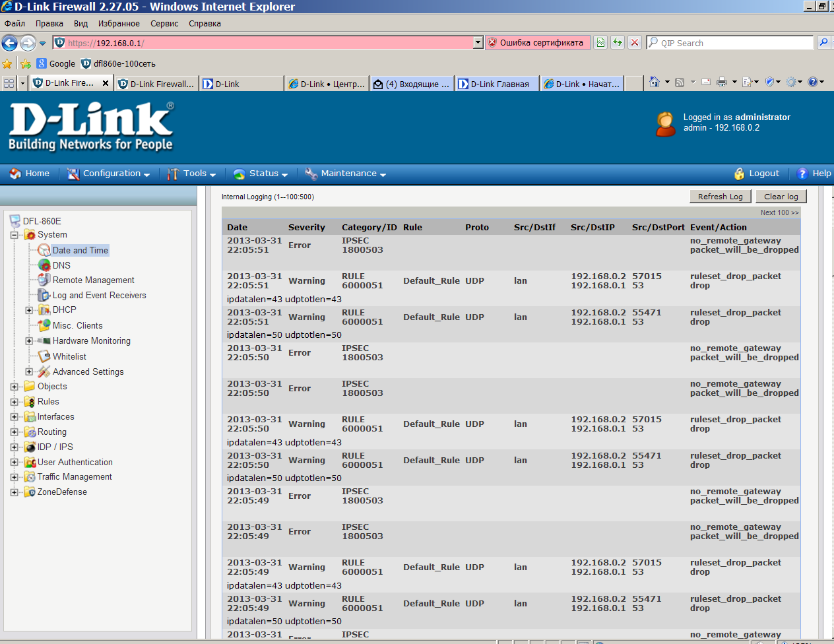The height and width of the screenshot is (644, 834).
Task: Switch to the D-Link Главная tab
Action: pyautogui.click(x=496, y=84)
